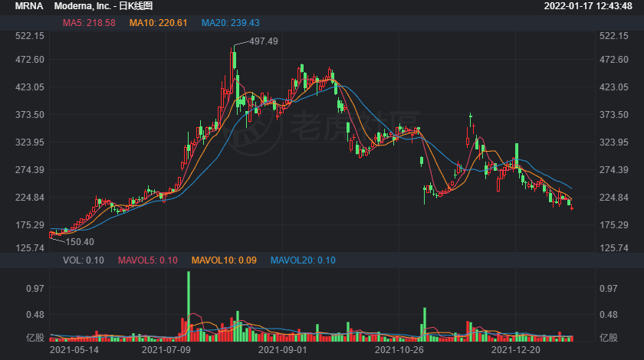
Task: Click the left axis 125.74 price label
Action: pyautogui.click(x=30, y=248)
